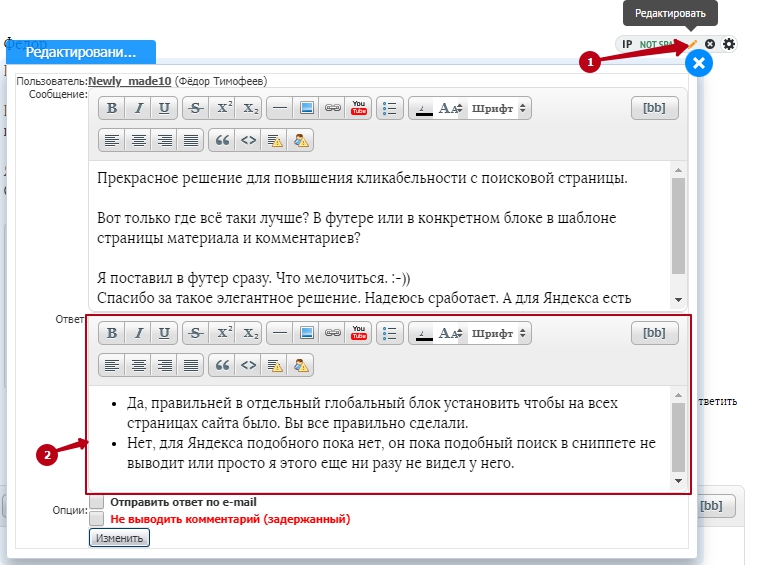
Task: Add a quote block in message editor
Action: (x=224, y=140)
